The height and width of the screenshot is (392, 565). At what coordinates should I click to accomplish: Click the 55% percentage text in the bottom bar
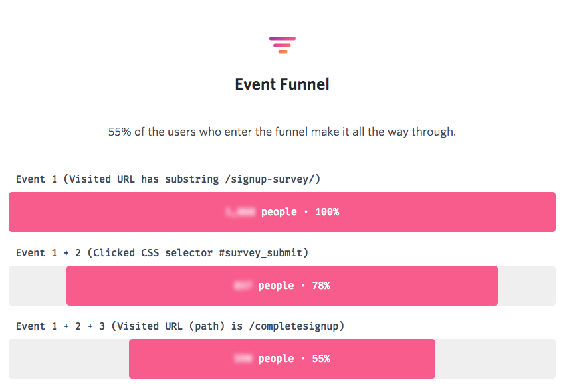321,359
